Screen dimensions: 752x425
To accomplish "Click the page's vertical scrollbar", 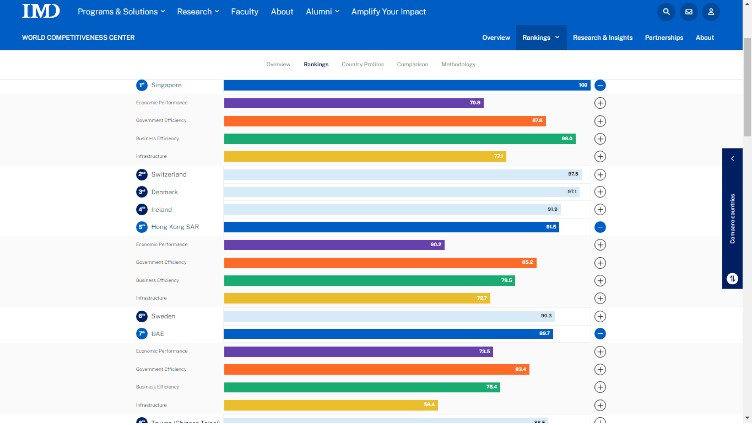I will click(x=747, y=88).
